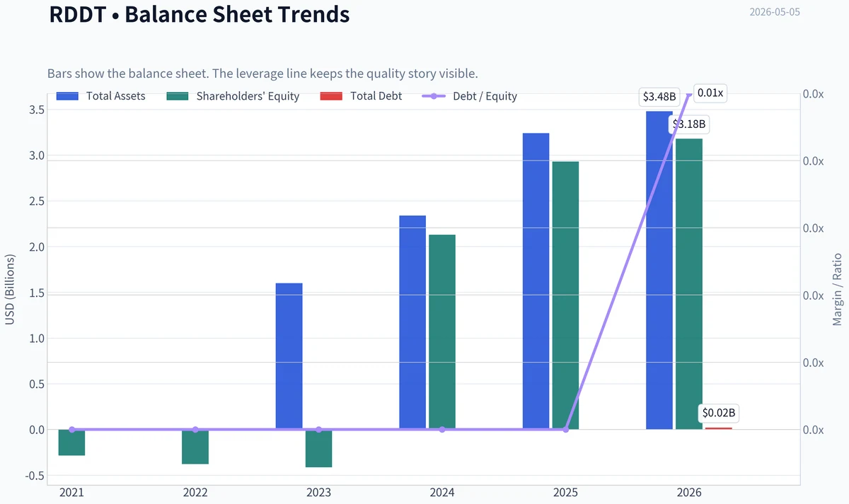
Task: Click the negative 2023 Shareholders' Equity bar
Action: 319,448
